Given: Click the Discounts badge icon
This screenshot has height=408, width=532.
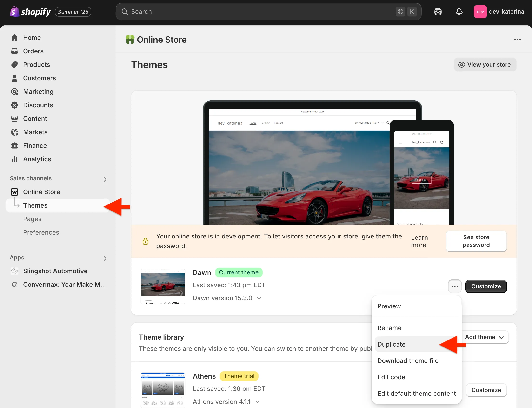Looking at the screenshot, I should click(14, 105).
